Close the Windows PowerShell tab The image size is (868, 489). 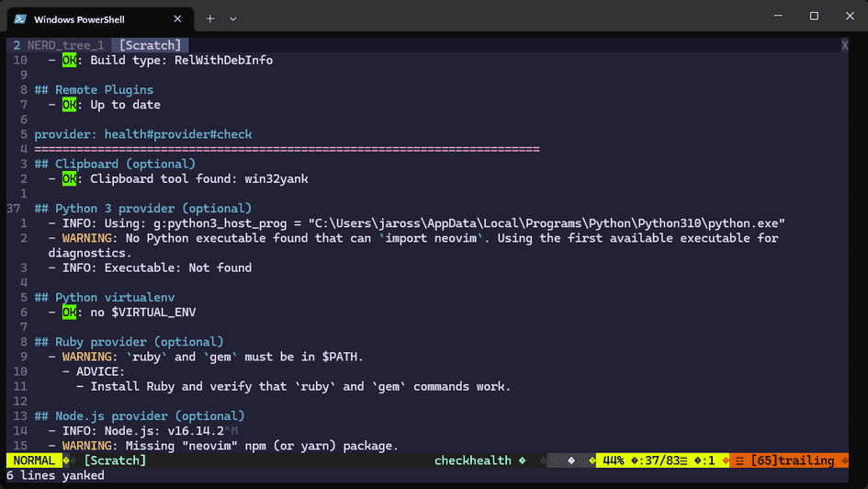[x=177, y=18]
